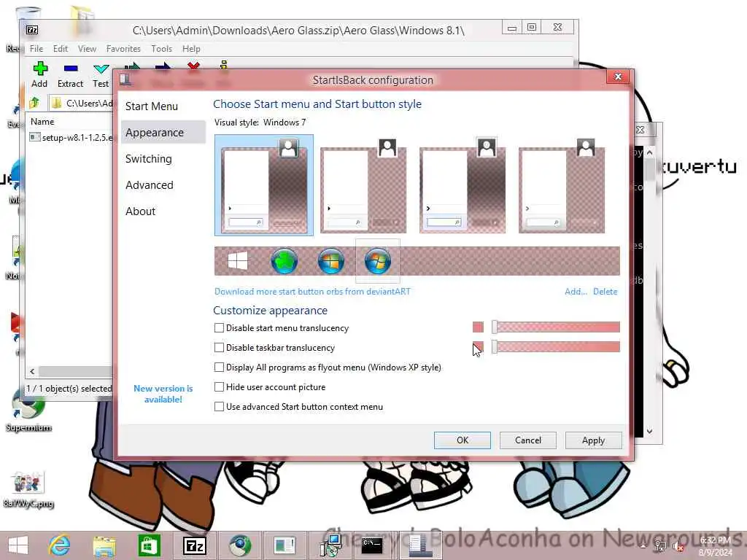Viewport: 747px width, 560px height.
Task: Click the taskbar translucency slider
Action: tap(556, 346)
